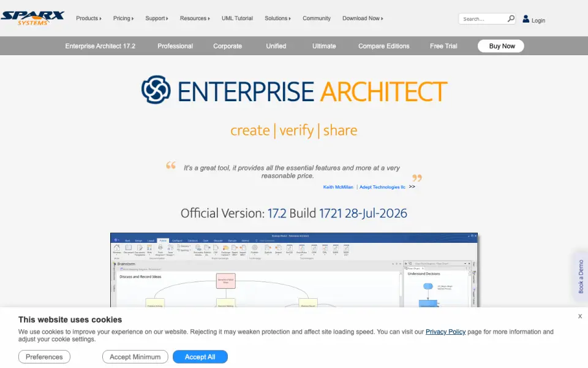Click the Enterprise Architect swirl logo
The height and width of the screenshot is (368, 588).
(x=156, y=90)
